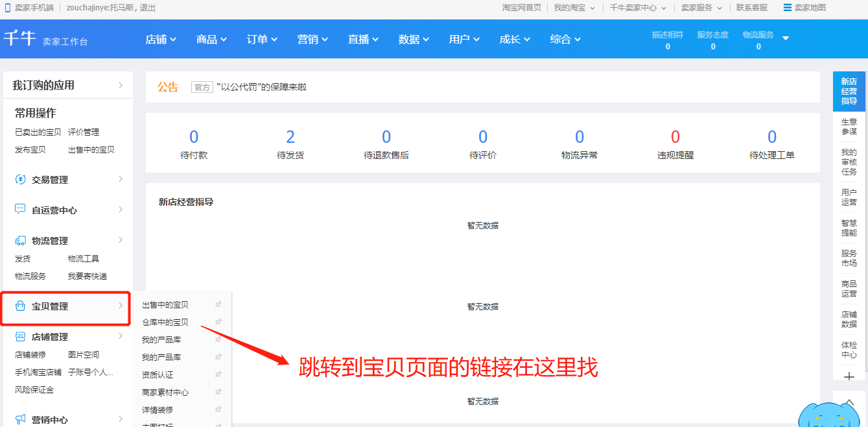Click the 物流管理 truck icon
The height and width of the screenshot is (427, 868).
click(20, 241)
